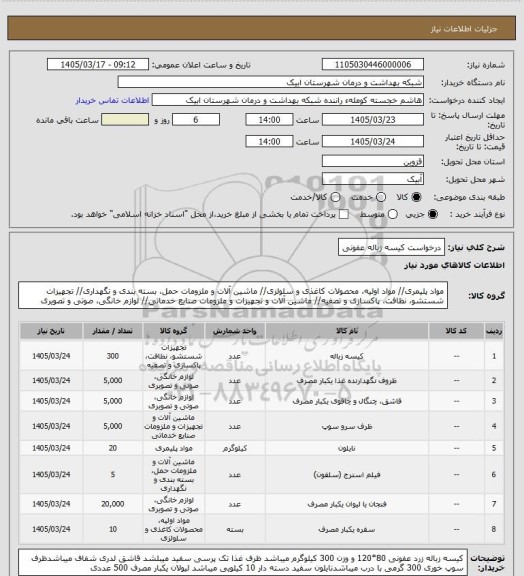Click the remaining days field showing 6

click(x=196, y=120)
